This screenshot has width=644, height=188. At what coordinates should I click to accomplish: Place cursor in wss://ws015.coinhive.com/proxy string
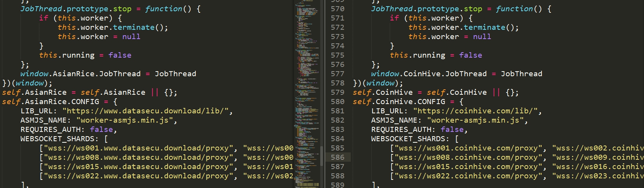coord(468,167)
